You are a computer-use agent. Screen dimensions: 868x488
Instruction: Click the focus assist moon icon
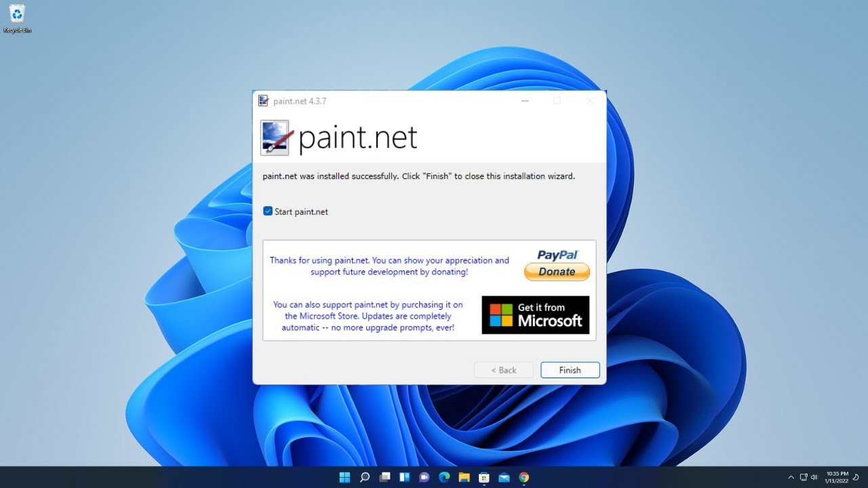(856, 477)
